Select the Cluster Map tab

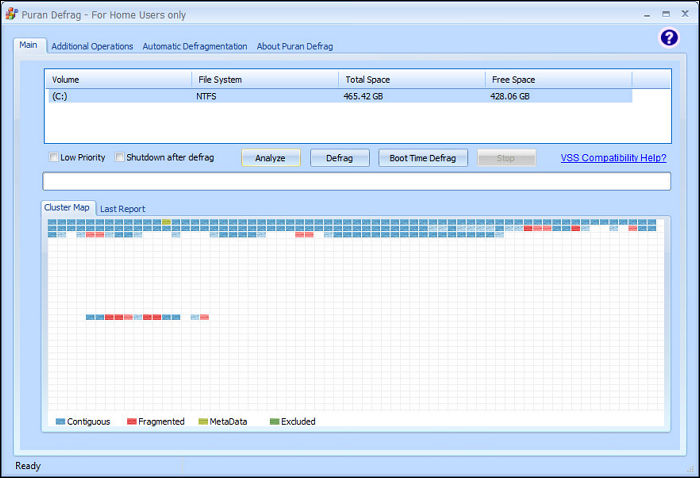[x=68, y=208]
